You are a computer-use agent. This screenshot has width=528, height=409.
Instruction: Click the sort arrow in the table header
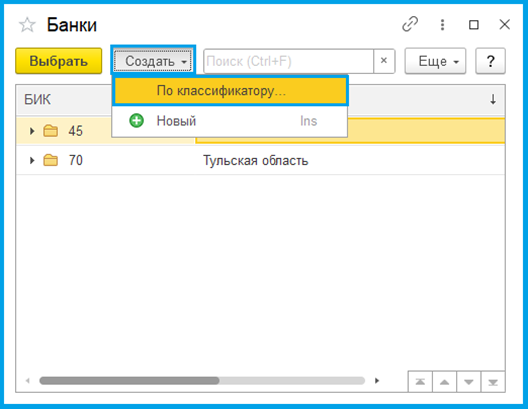[x=493, y=99]
